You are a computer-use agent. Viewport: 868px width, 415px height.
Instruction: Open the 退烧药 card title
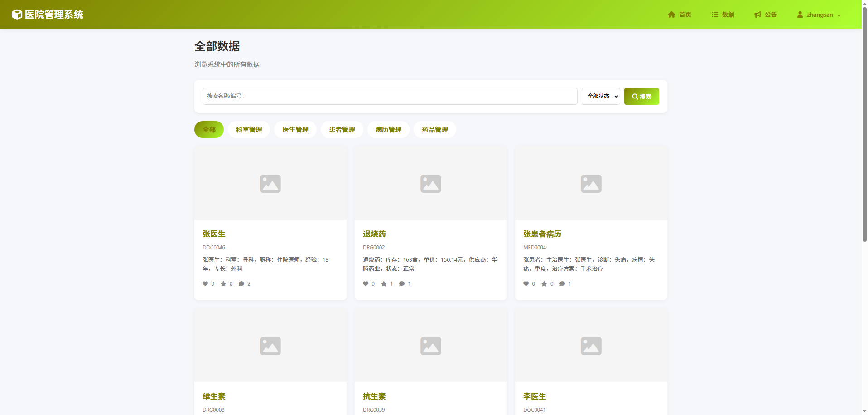click(374, 234)
